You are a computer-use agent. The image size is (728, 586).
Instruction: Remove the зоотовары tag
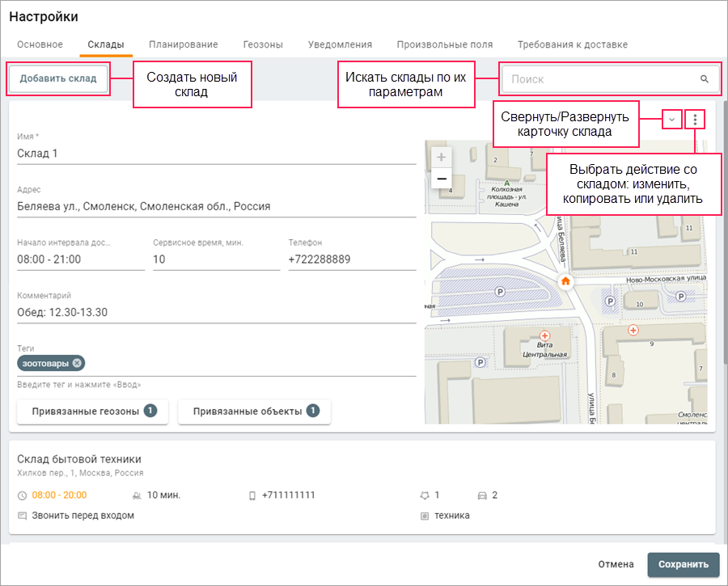click(76, 363)
